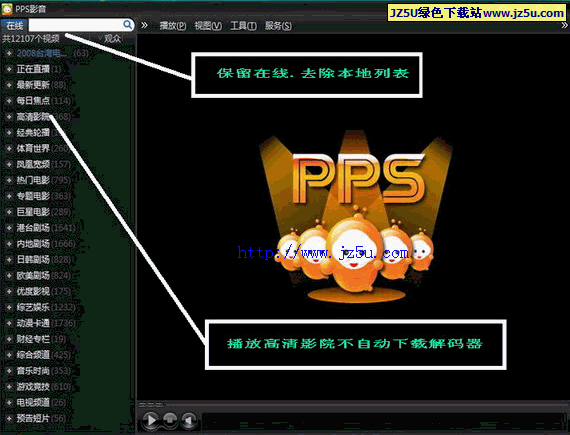Screen dimensions: 570x435
Task: Expand the 体育世界 category
Action: (9, 149)
